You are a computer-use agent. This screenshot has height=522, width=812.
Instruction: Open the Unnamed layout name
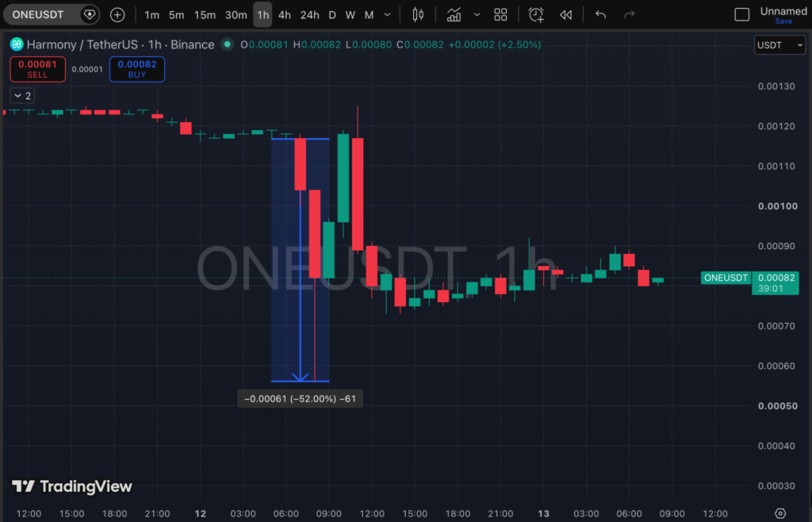(783, 11)
